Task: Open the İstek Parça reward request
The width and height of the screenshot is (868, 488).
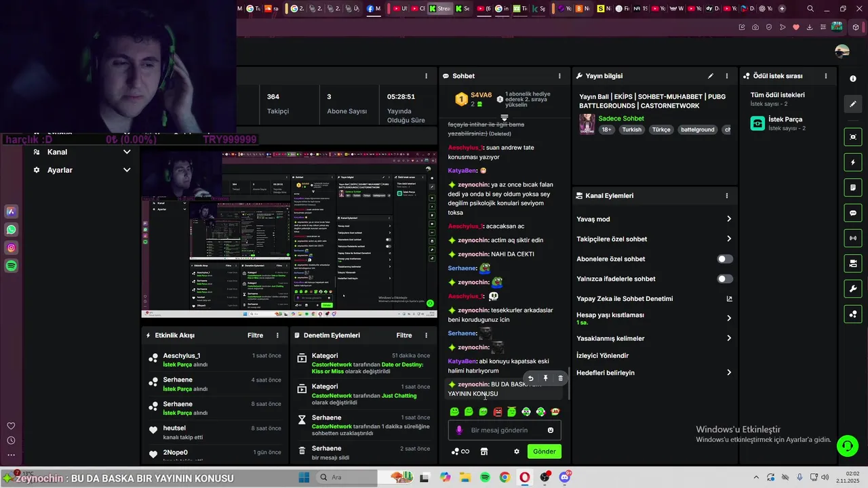Action: (785, 123)
